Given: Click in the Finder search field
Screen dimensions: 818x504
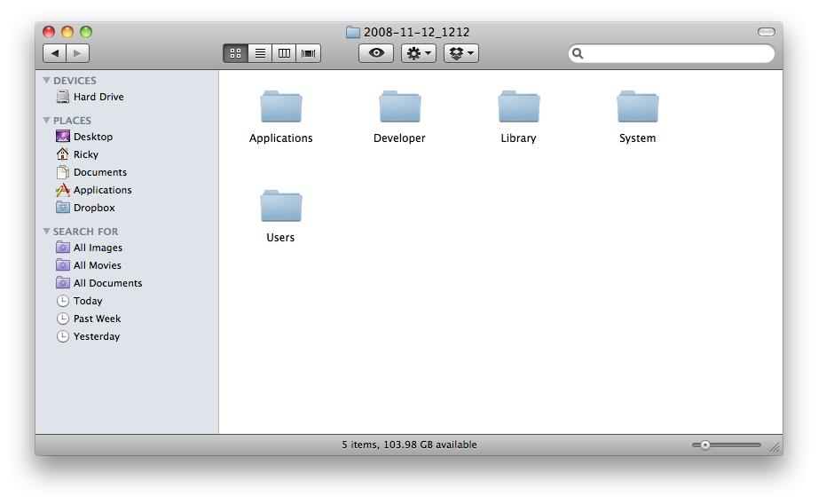Looking at the screenshot, I should 672,53.
